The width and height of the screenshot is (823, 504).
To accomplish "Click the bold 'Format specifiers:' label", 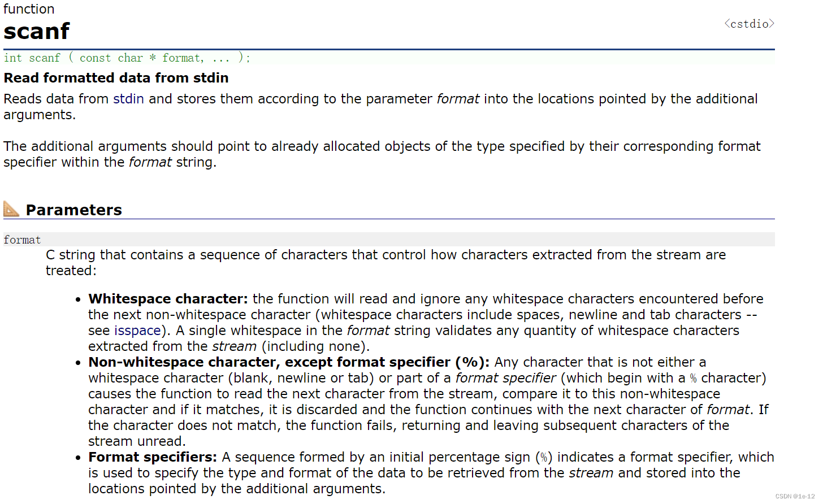I will 153,457.
